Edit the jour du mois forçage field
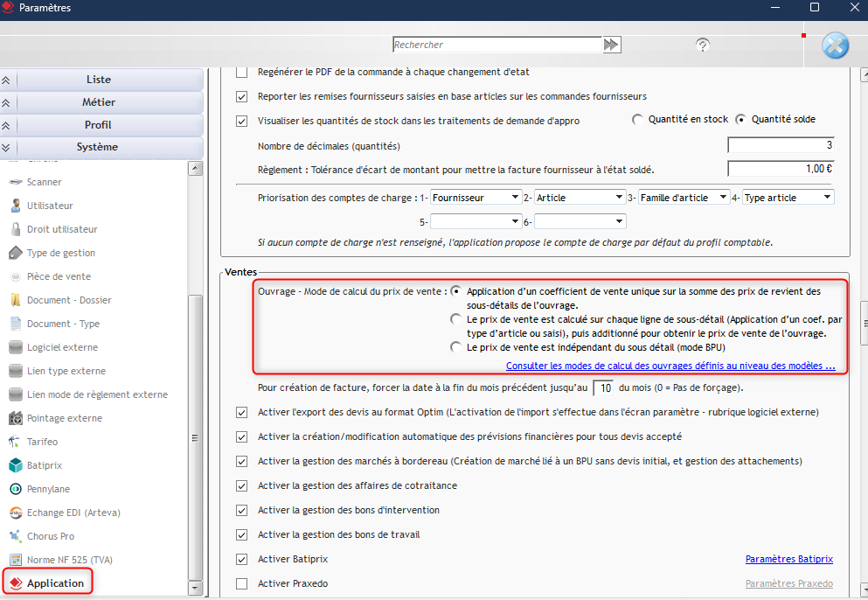Image resolution: width=868 pixels, height=600 pixels. click(x=603, y=387)
